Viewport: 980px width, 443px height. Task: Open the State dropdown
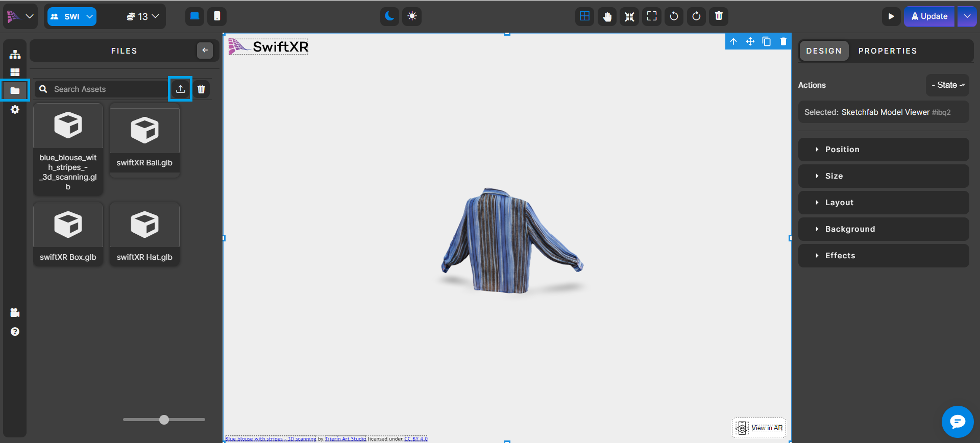[947, 85]
